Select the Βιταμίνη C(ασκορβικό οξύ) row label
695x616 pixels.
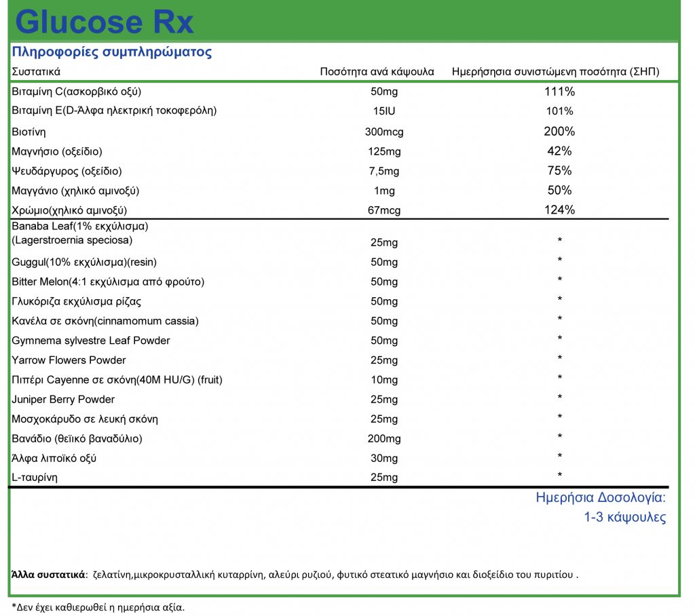pyautogui.click(x=76, y=92)
